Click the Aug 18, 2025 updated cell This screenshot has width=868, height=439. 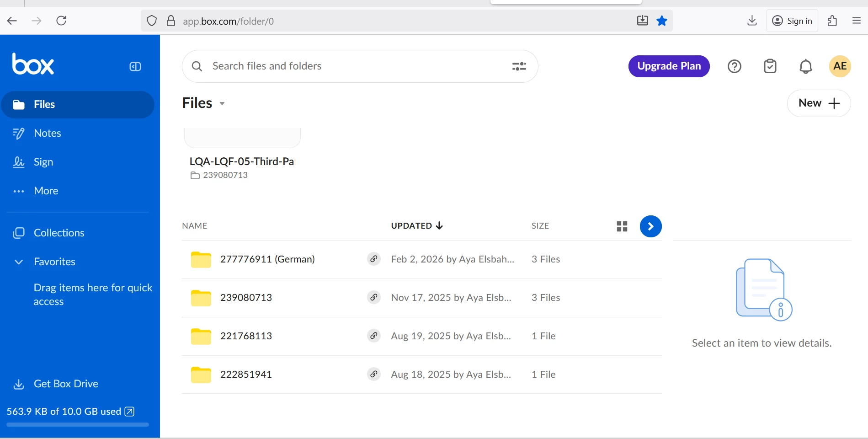pyautogui.click(x=451, y=375)
